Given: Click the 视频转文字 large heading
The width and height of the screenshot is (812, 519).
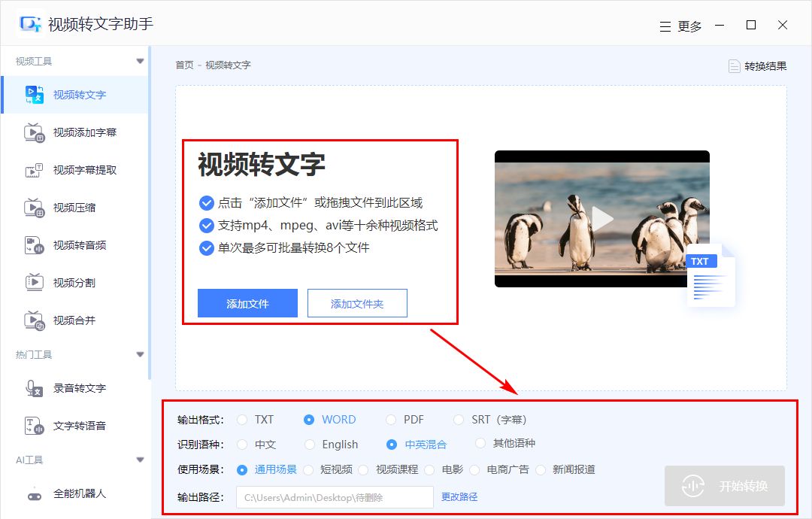Looking at the screenshot, I should [x=262, y=164].
